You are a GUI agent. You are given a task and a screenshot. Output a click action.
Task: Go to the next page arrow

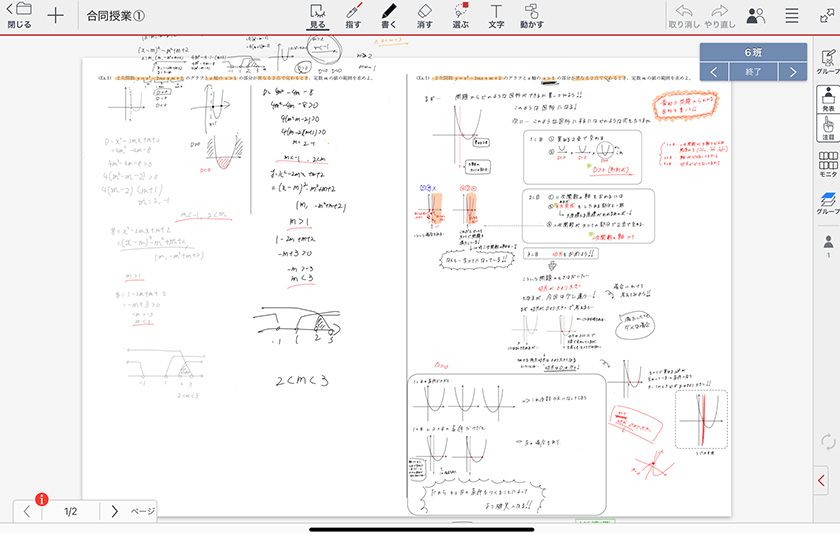(x=114, y=511)
